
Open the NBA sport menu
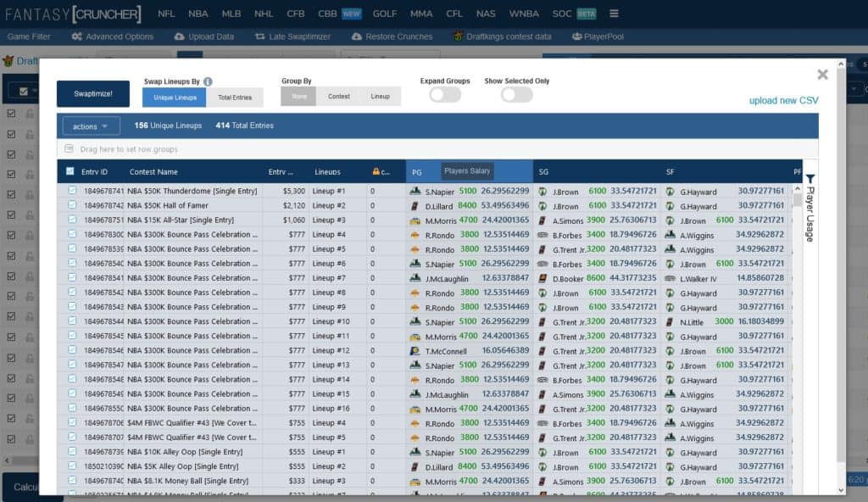click(198, 14)
